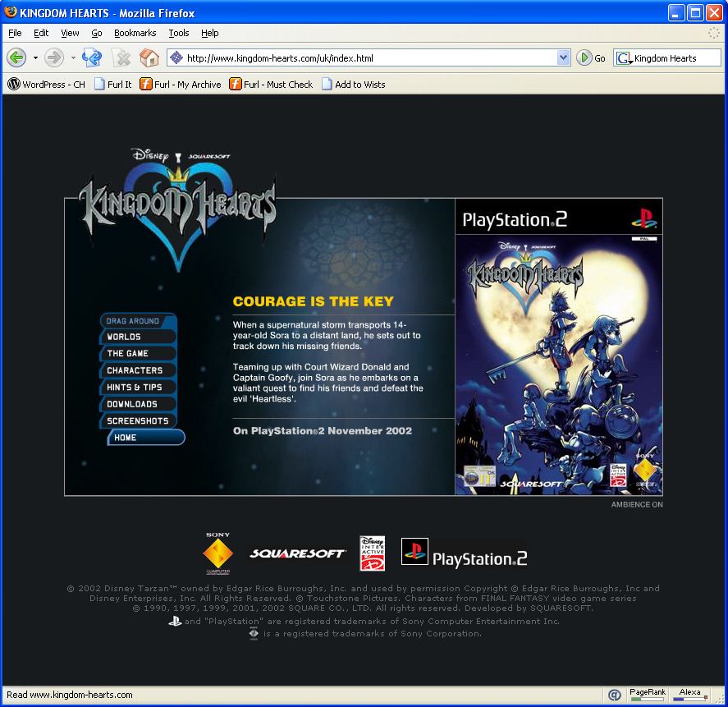Screen dimensions: 728x707
Task: Click the site favicon in address bar
Action: tap(176, 58)
